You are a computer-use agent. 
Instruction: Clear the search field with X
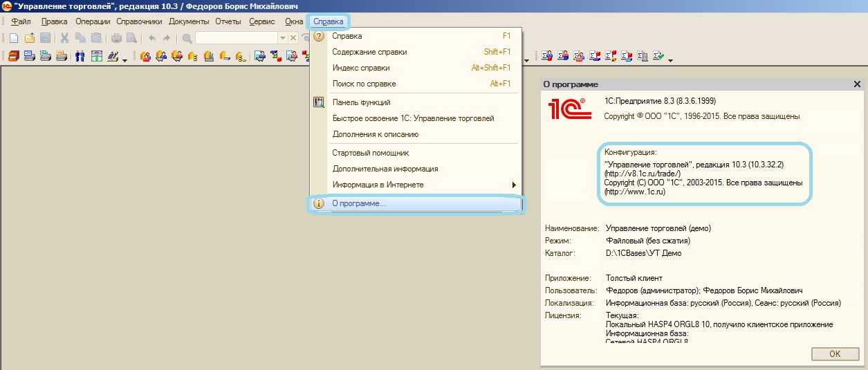[x=293, y=38]
